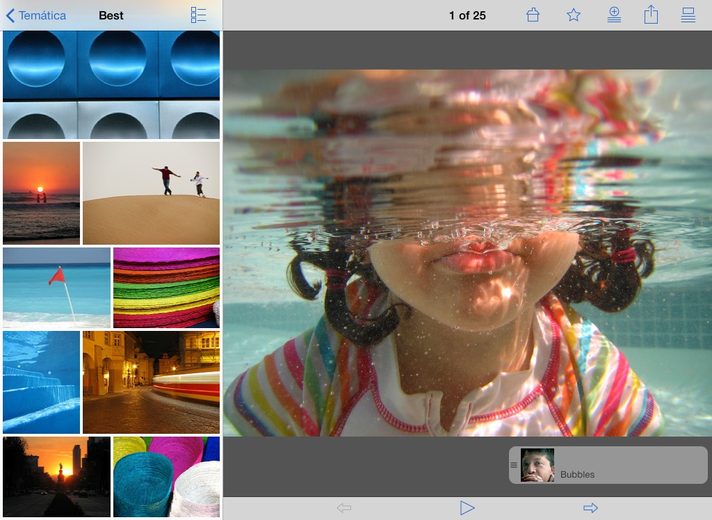
Task: Tap the 1 of 25 counter
Action: [467, 15]
